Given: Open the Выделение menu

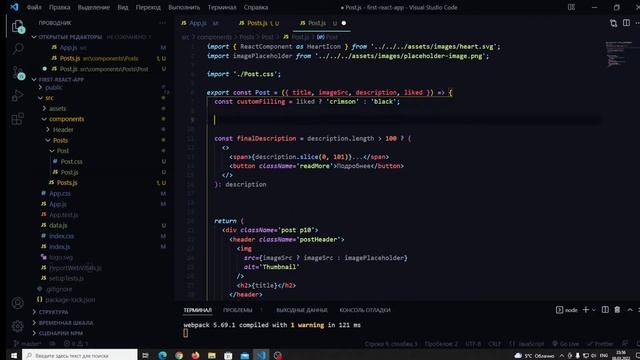Looking at the screenshot, I should pos(93,7).
